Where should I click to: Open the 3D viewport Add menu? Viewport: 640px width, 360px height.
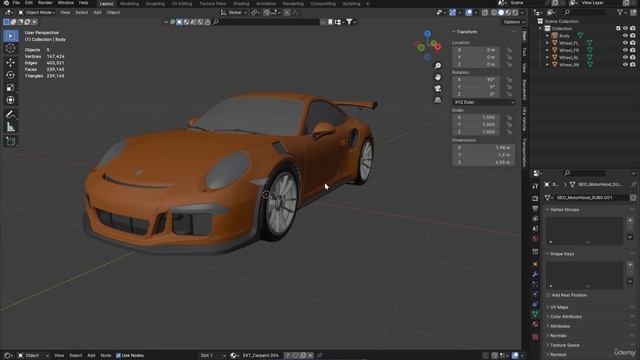(x=97, y=13)
